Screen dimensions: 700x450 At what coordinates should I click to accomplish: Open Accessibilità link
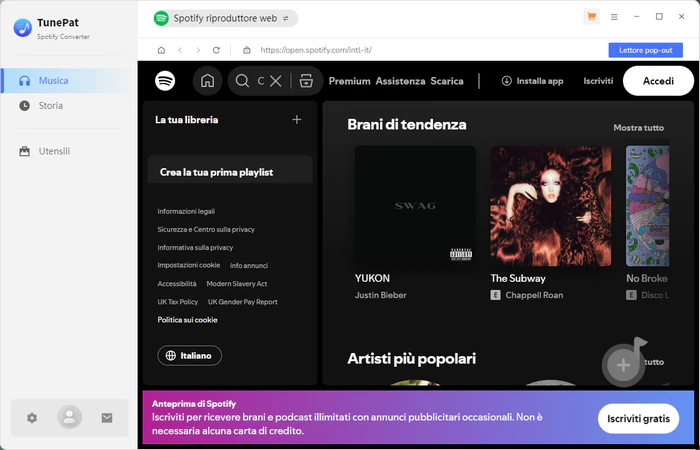pos(177,283)
